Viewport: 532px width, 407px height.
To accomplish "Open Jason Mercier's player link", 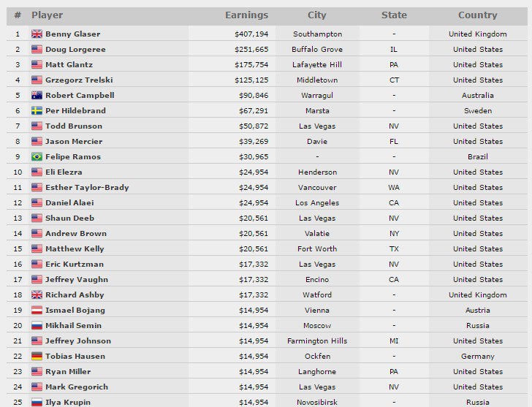I will pos(74,142).
